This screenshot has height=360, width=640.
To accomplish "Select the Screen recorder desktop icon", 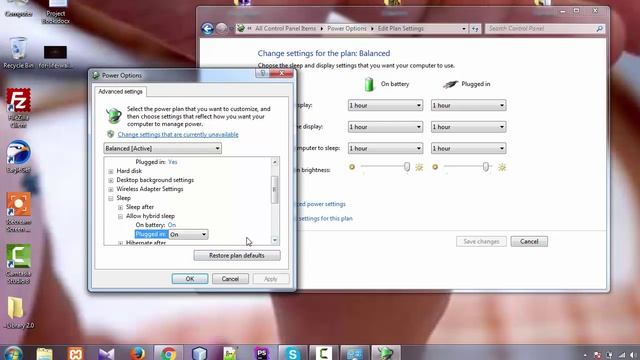I will 18,212.
